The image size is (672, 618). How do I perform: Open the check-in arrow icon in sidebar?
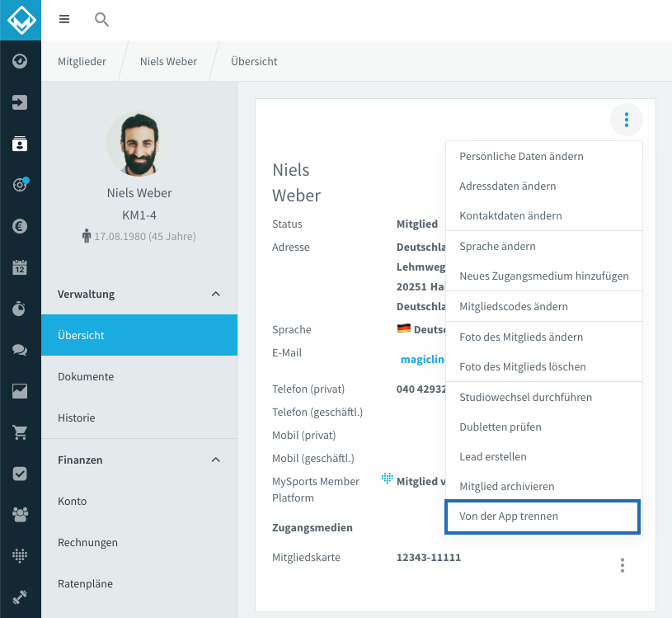(x=20, y=102)
